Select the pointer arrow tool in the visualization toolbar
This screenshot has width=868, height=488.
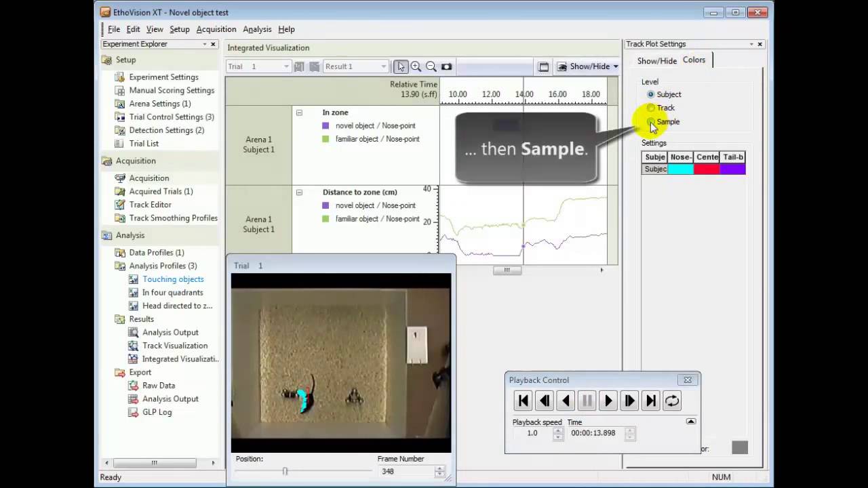coord(401,66)
